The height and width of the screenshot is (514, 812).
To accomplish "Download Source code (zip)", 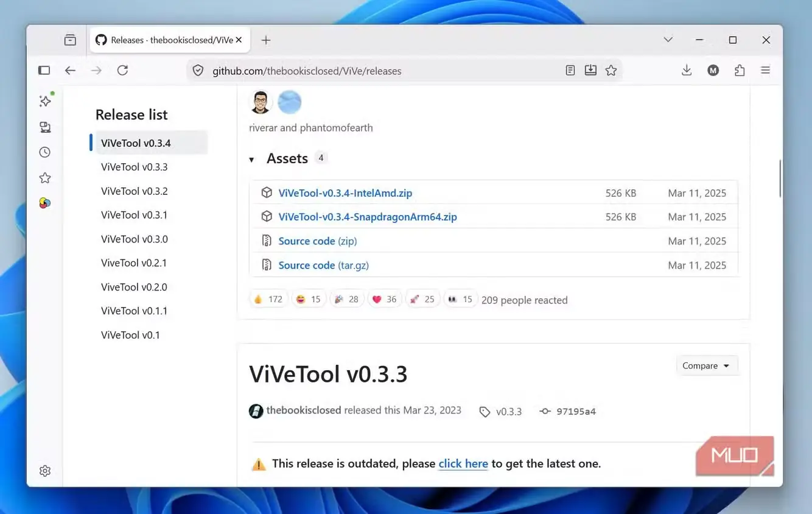I will pyautogui.click(x=318, y=241).
